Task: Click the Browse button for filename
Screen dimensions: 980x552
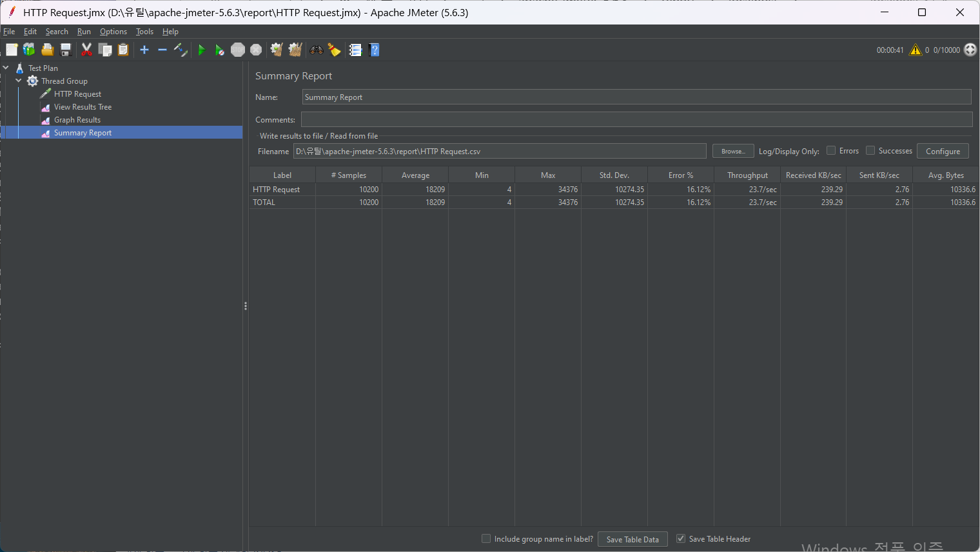Action: click(733, 151)
